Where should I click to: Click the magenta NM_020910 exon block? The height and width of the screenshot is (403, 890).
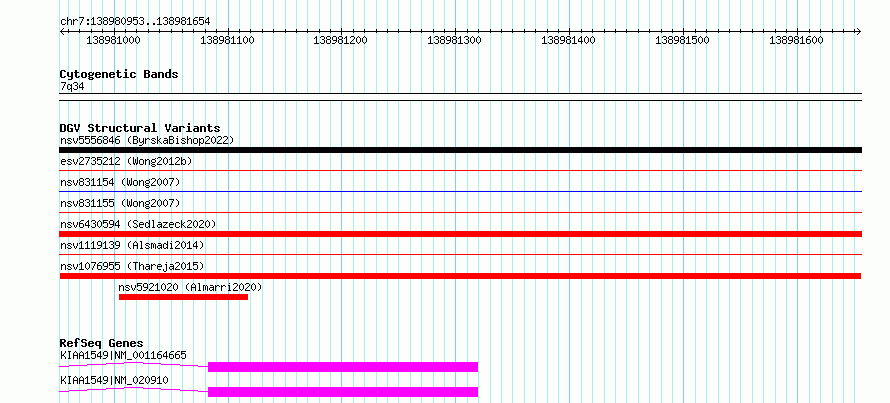pos(343,392)
